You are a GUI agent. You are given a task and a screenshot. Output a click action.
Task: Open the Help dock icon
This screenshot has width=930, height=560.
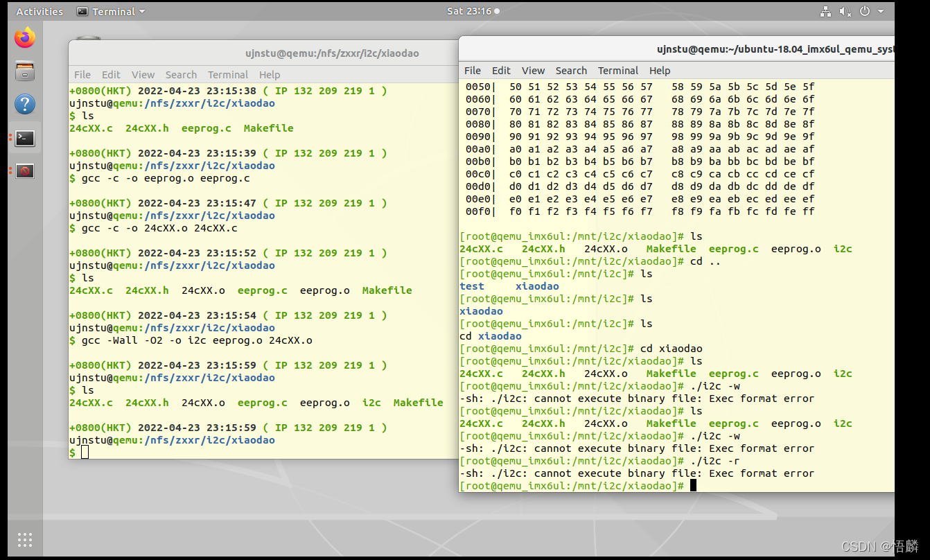coord(25,104)
